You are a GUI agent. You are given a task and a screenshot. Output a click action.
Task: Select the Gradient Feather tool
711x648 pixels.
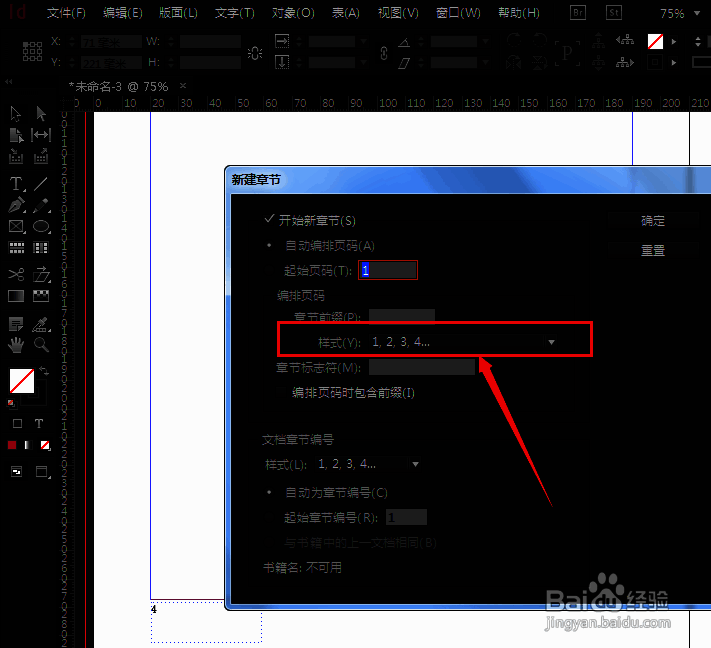(41, 296)
